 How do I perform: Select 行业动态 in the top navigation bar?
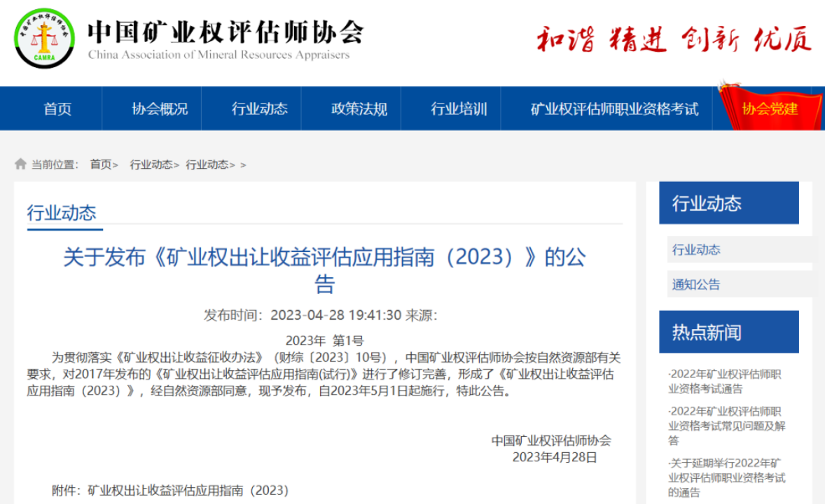tap(259, 109)
